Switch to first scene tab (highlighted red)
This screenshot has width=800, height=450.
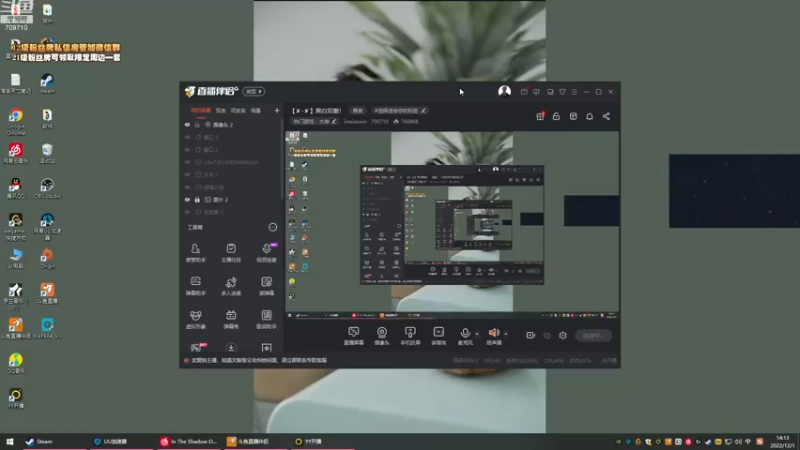coord(201,111)
